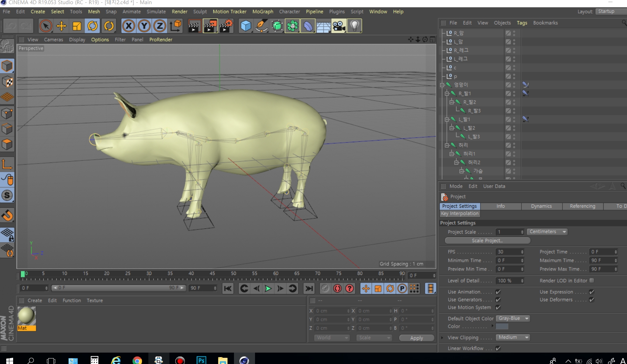Enable Edges mode

[x=7, y=129]
